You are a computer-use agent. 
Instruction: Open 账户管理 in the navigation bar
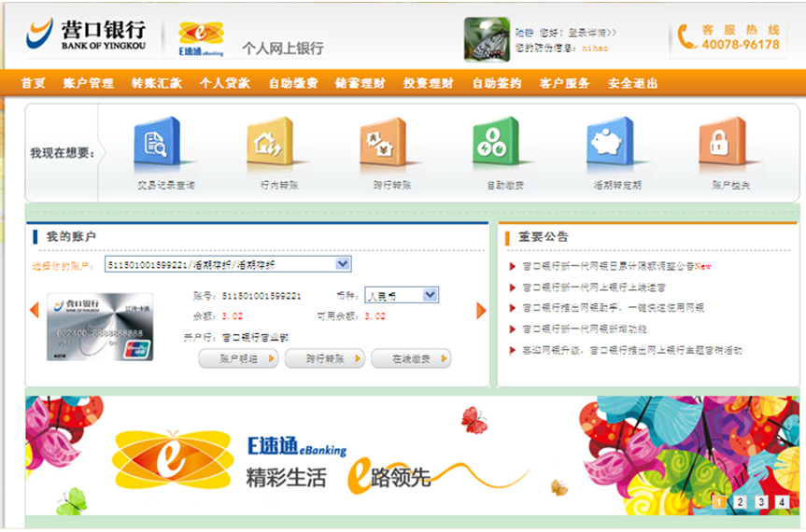pos(89,83)
